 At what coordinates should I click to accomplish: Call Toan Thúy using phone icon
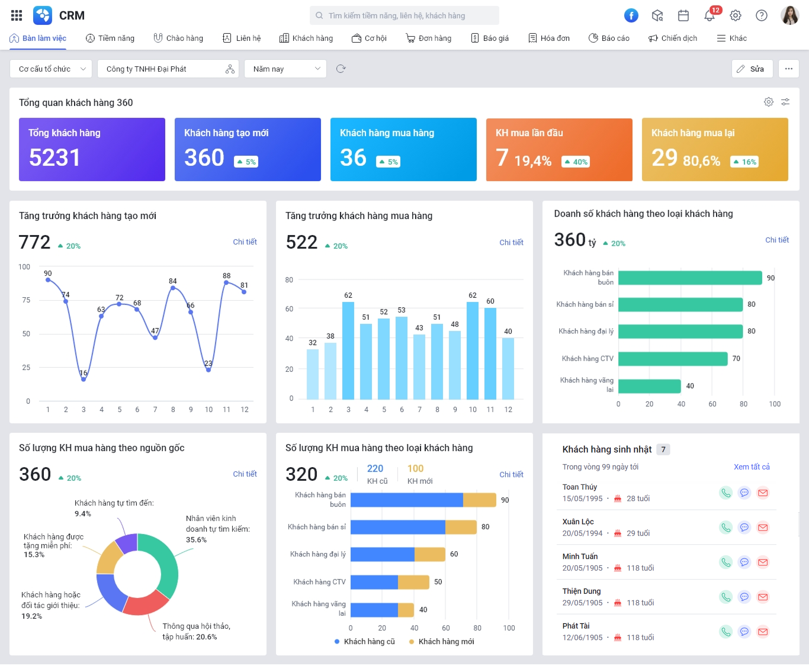pos(725,493)
